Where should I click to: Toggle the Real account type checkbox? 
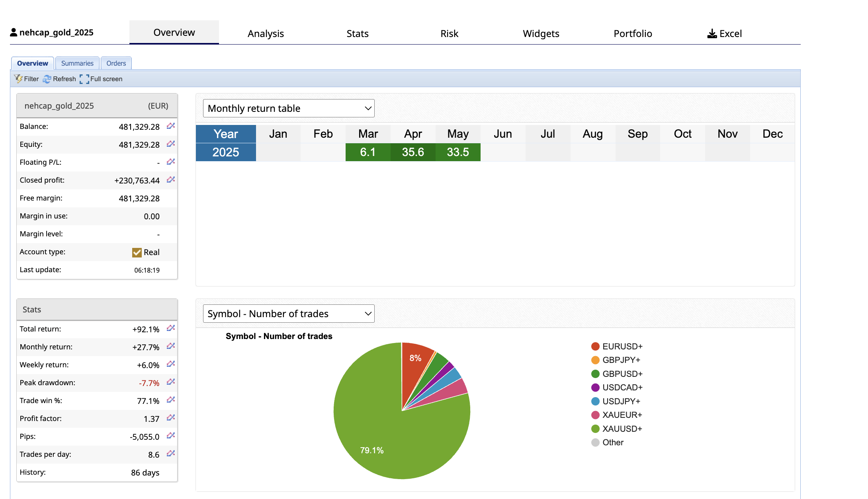coord(137,253)
